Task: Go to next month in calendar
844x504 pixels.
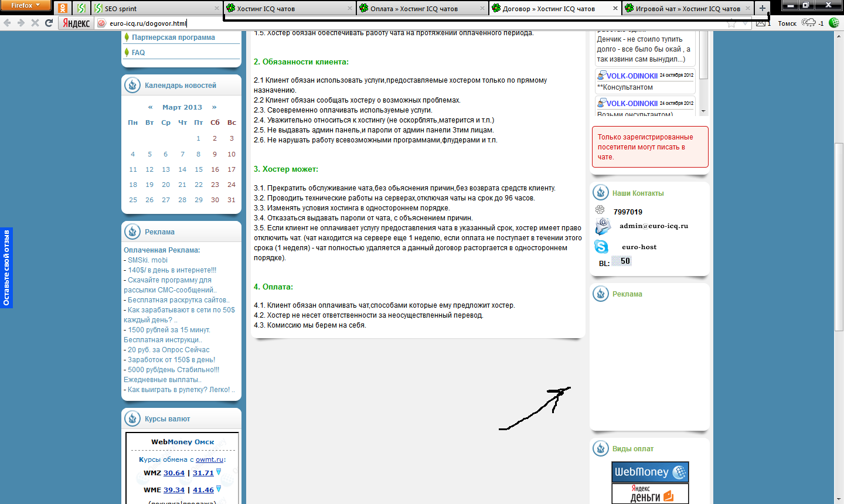Action: pos(214,107)
